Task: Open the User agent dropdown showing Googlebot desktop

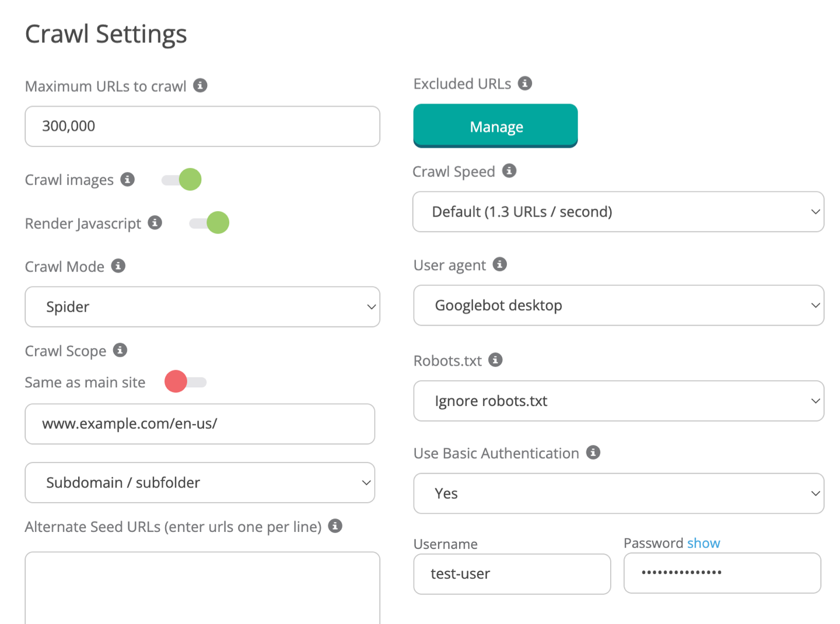Action: point(618,306)
